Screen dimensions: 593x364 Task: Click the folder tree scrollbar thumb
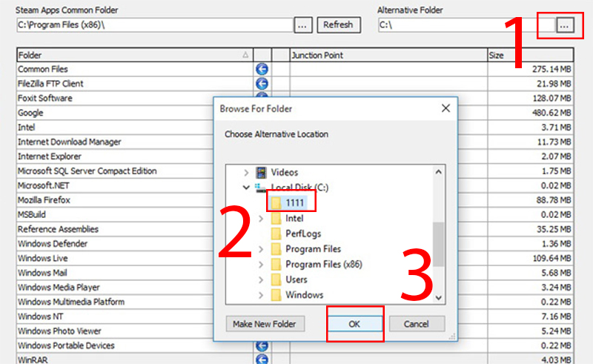pos(439,245)
